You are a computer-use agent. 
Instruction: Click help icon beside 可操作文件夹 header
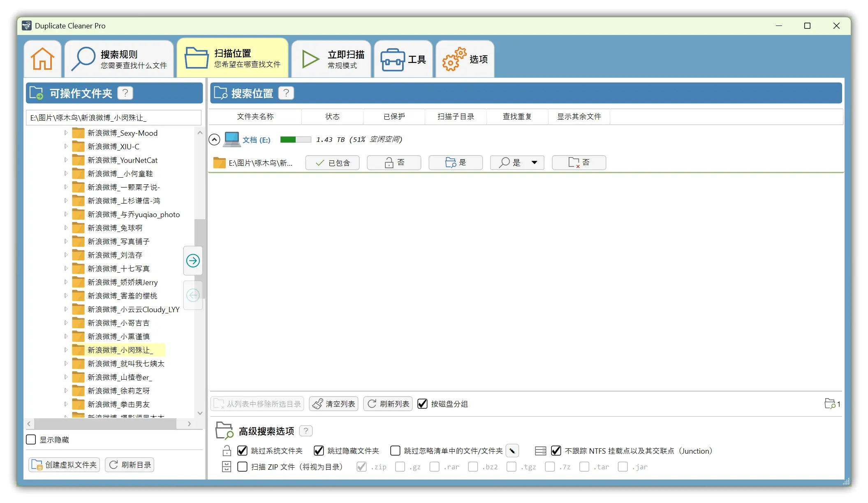(x=125, y=93)
